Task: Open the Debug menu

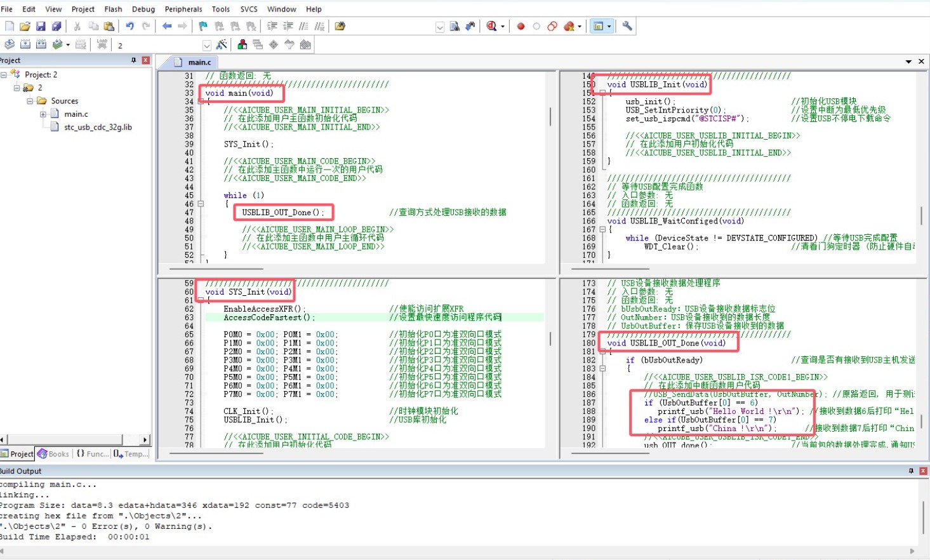Action: (143, 9)
